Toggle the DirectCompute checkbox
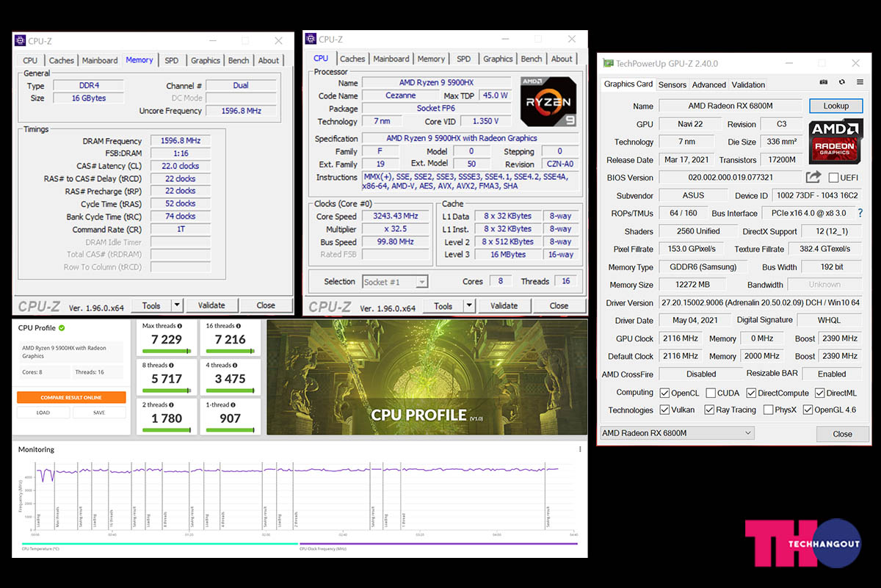This screenshot has width=881, height=588. pyautogui.click(x=750, y=393)
